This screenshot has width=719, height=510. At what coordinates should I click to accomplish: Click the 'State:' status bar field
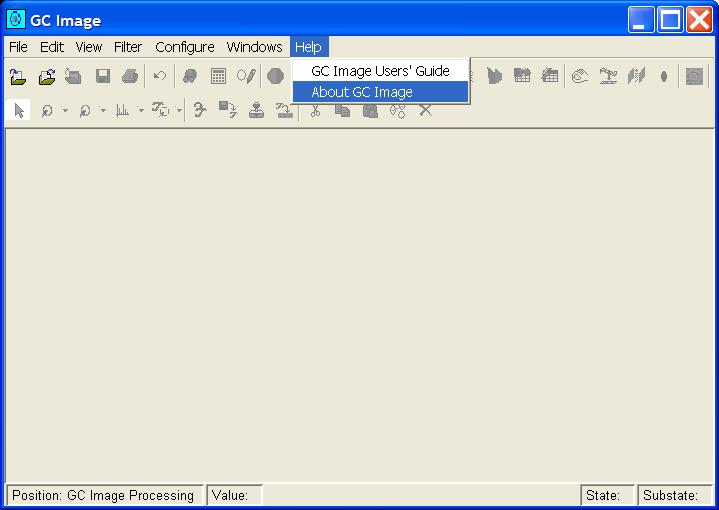pyautogui.click(x=608, y=495)
